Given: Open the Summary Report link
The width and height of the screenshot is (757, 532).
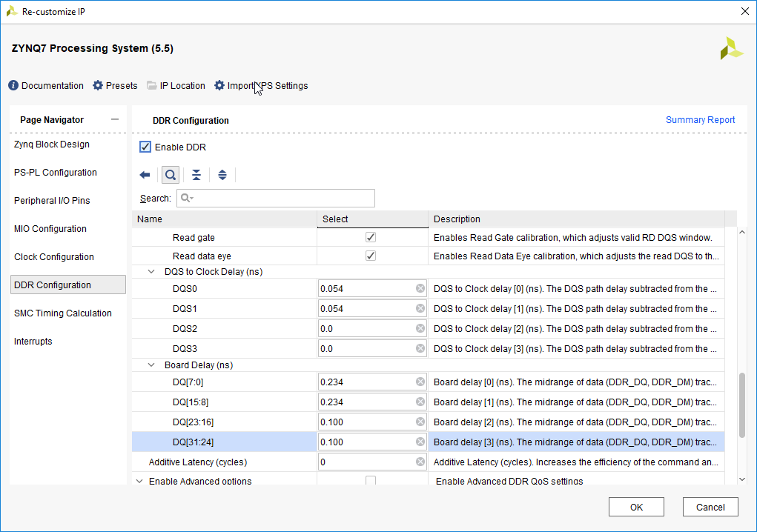Looking at the screenshot, I should coord(700,120).
